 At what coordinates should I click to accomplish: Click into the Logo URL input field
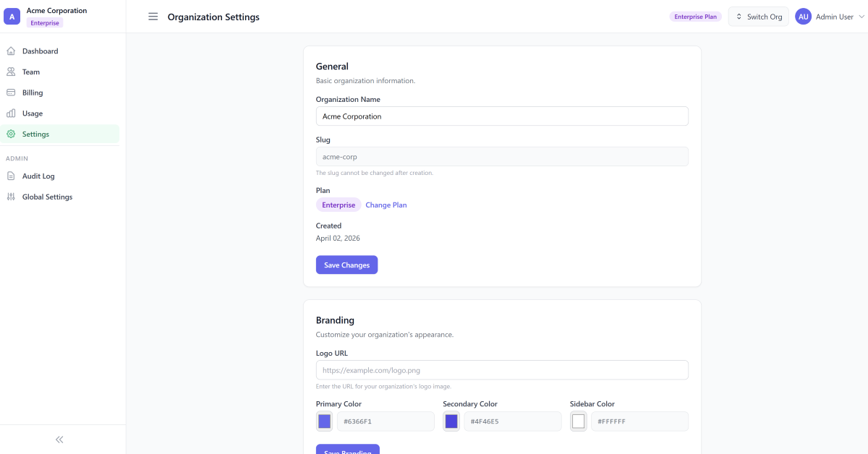point(502,370)
